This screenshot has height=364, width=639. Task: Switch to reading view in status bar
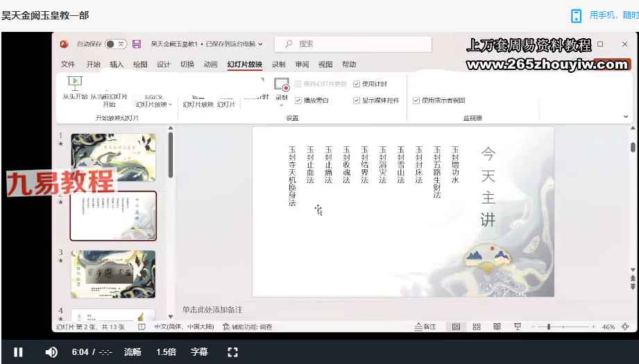(x=497, y=327)
